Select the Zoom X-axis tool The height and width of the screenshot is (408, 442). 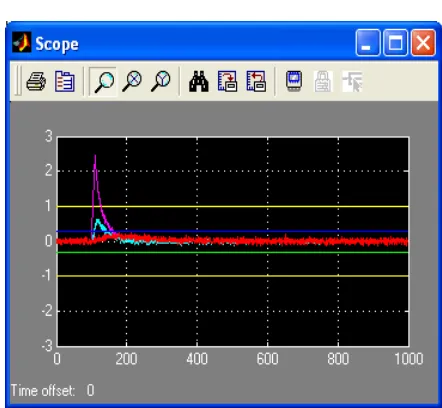pos(132,82)
